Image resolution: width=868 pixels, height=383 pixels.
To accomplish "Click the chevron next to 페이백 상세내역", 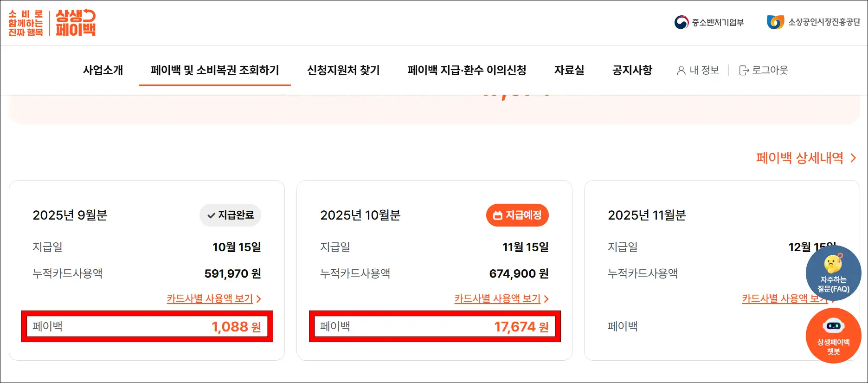I will [x=853, y=158].
